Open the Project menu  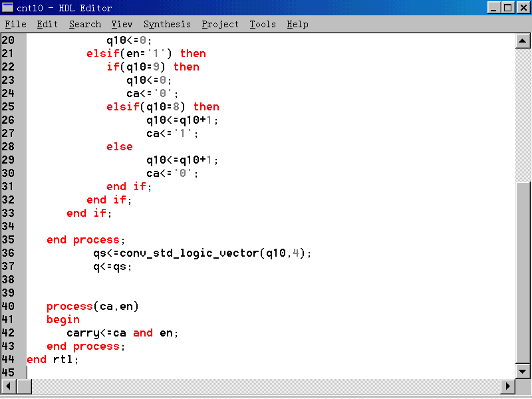220,25
